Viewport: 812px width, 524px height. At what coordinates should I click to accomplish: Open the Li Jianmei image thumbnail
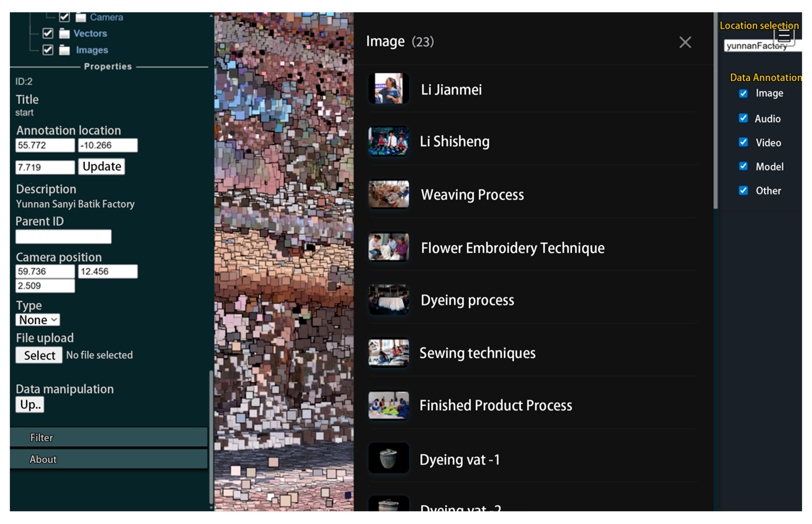click(x=388, y=89)
